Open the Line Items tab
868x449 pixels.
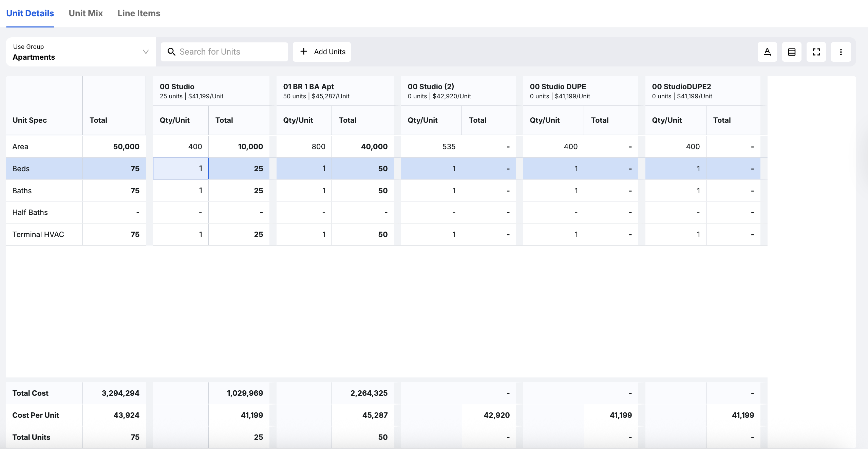click(x=139, y=14)
